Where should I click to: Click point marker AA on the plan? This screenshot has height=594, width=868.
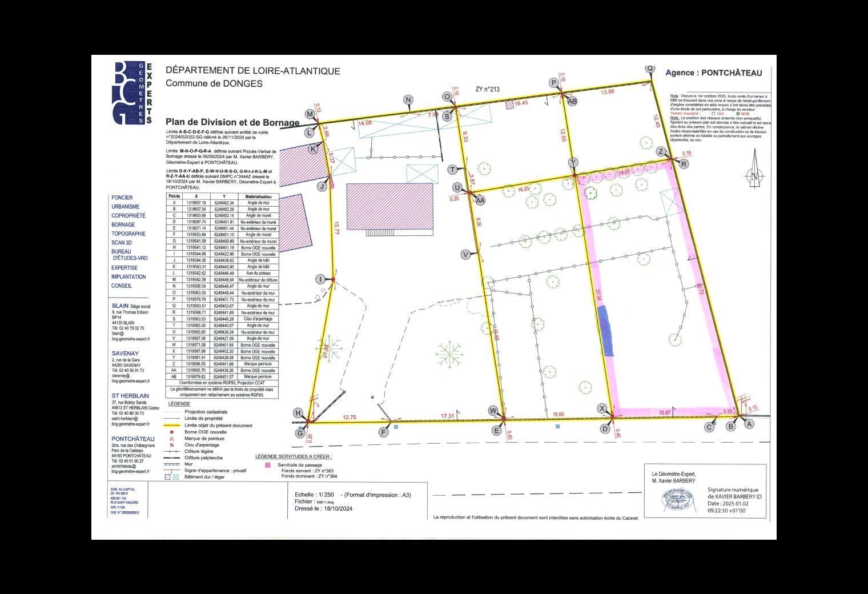[480, 200]
